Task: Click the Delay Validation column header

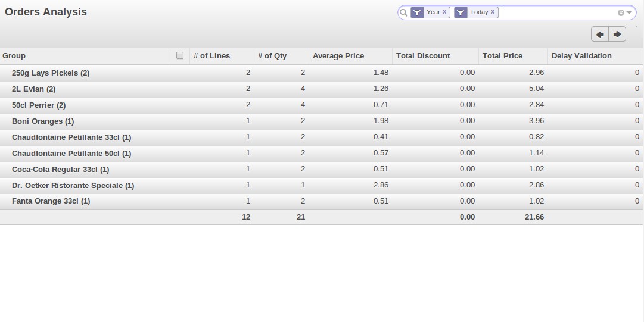Action: pyautogui.click(x=581, y=56)
